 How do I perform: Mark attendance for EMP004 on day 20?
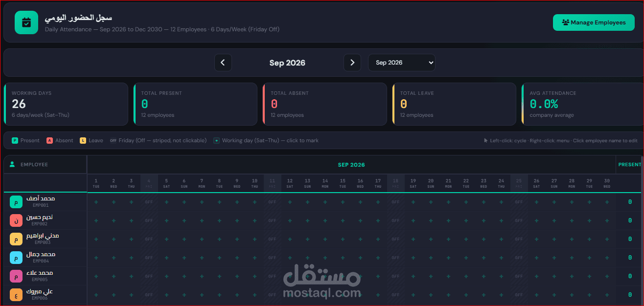[431, 258]
